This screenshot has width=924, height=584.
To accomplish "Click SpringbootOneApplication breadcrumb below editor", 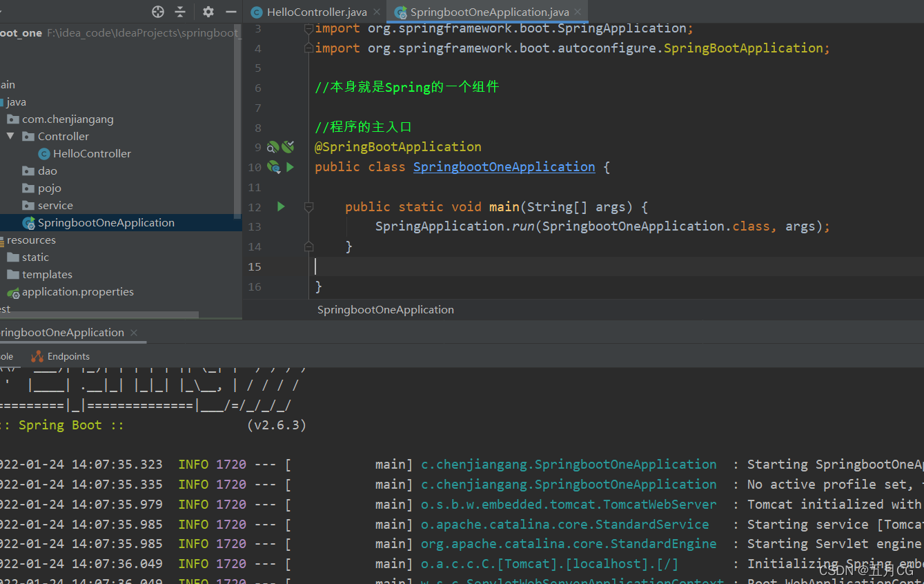I will point(386,310).
